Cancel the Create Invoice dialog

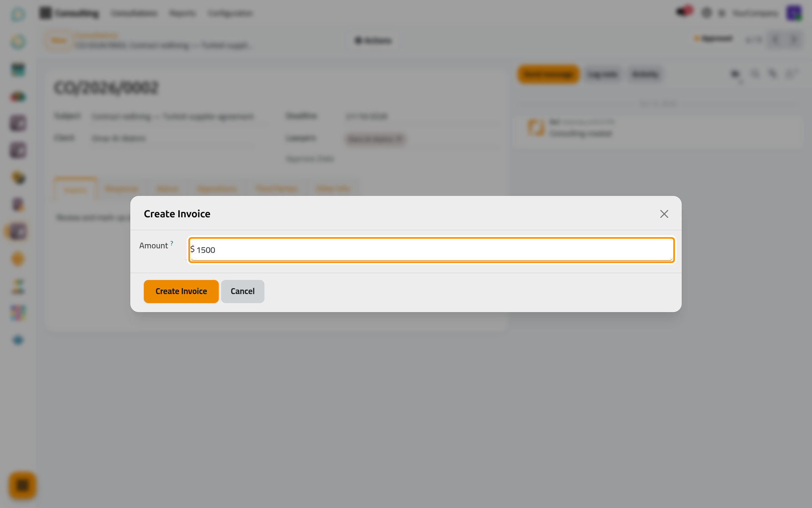tap(242, 291)
